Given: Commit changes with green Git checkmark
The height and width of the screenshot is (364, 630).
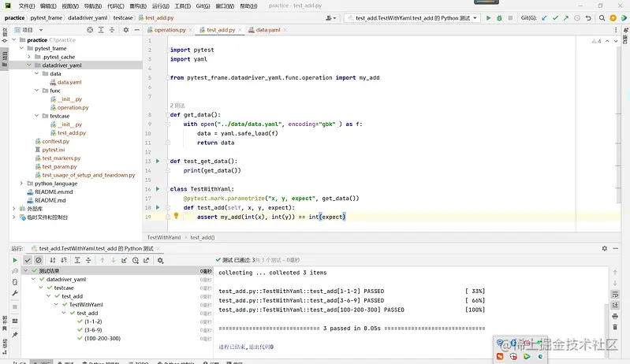Looking at the screenshot, I should pos(555,18).
